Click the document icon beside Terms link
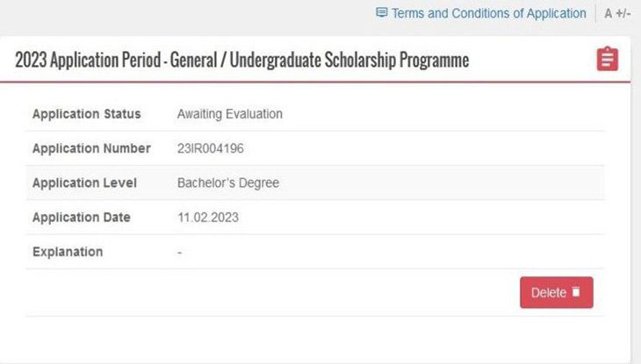The width and height of the screenshot is (641, 364). 381,13
